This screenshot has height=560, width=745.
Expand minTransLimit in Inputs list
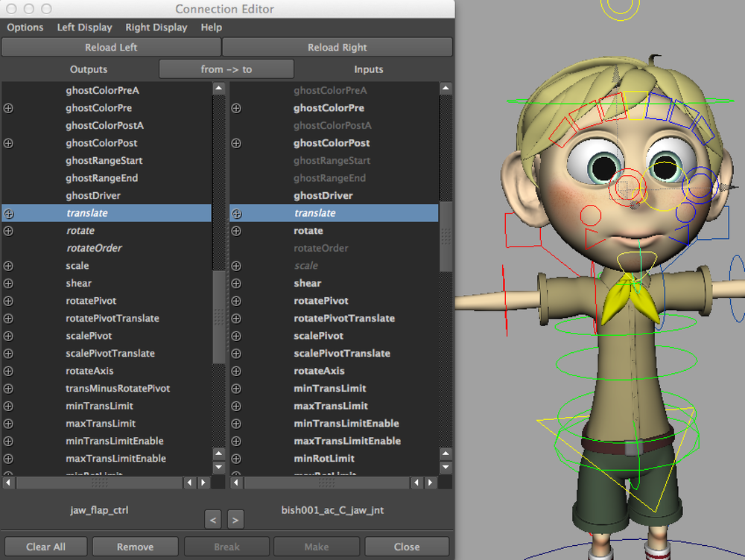coord(236,389)
